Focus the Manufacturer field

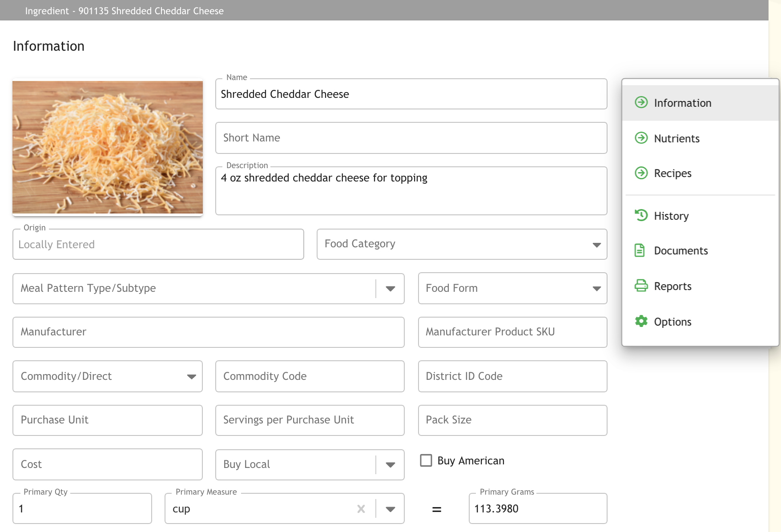(x=209, y=332)
